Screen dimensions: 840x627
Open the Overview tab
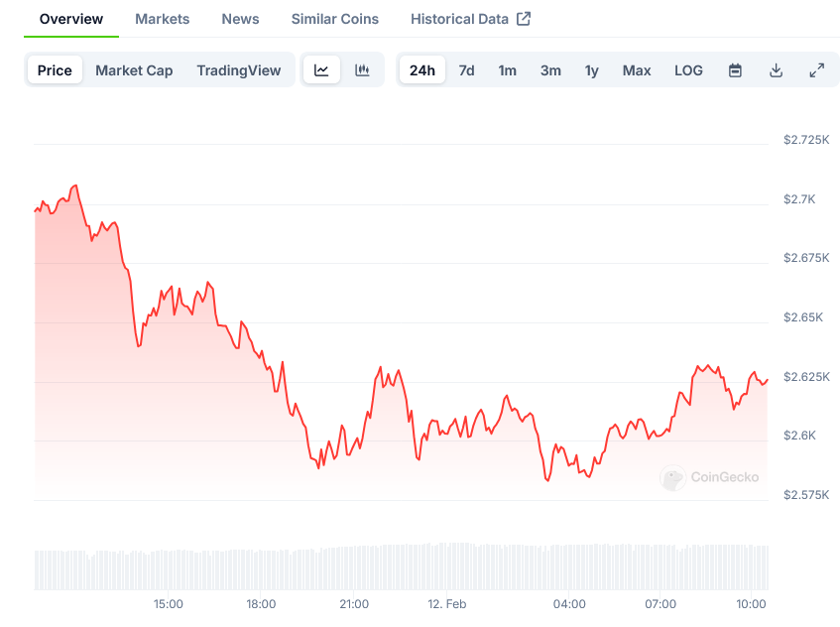(71, 19)
